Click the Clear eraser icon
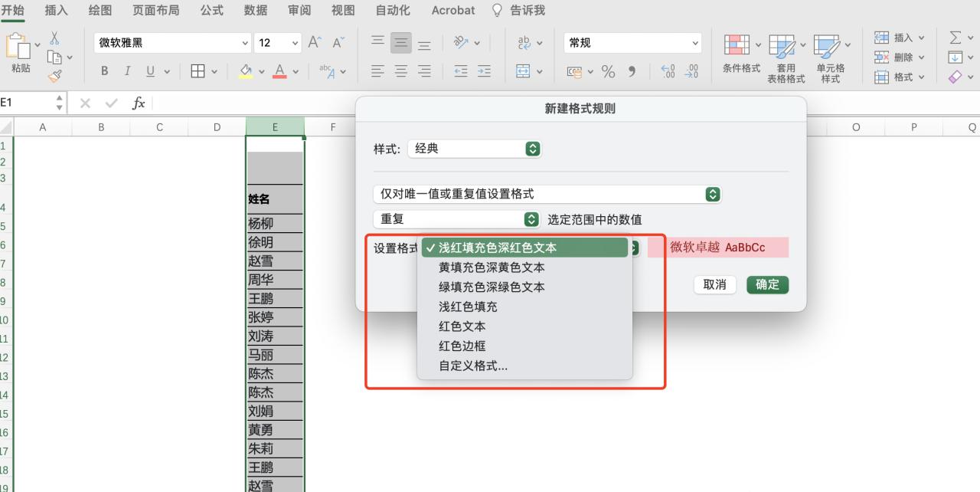The width and height of the screenshot is (980, 492). (x=955, y=77)
